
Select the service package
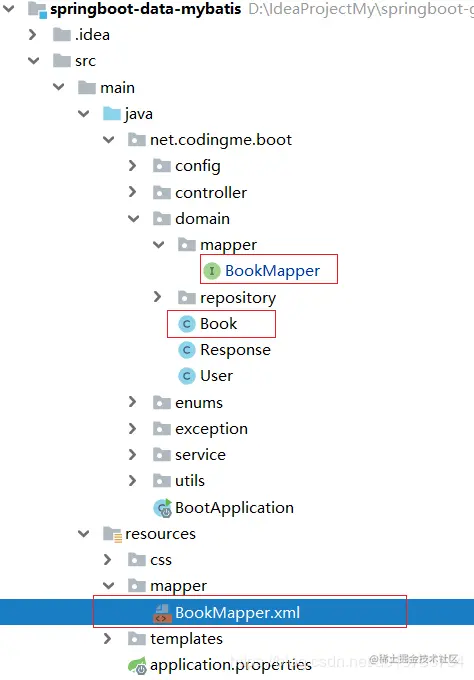[x=200, y=455]
